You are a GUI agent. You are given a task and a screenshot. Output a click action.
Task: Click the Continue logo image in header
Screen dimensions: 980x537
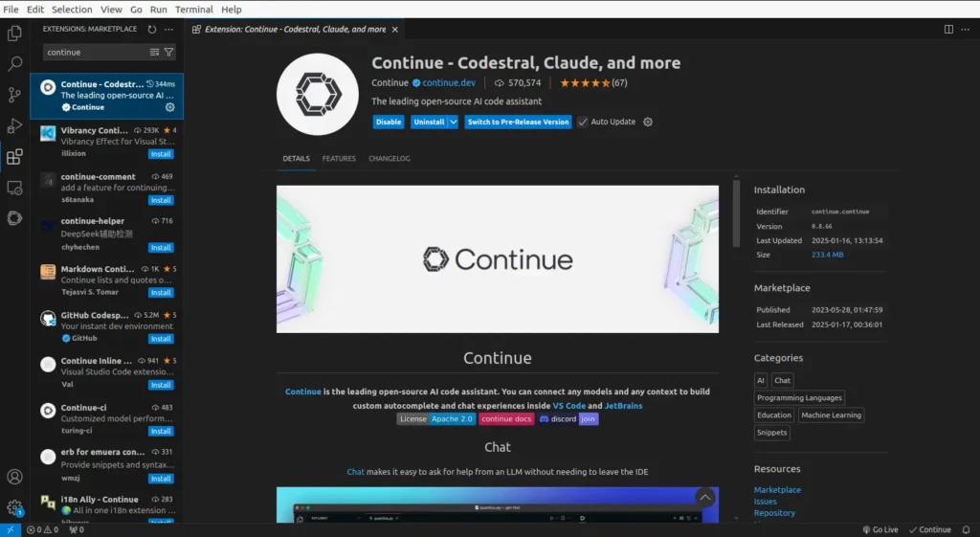(318, 95)
